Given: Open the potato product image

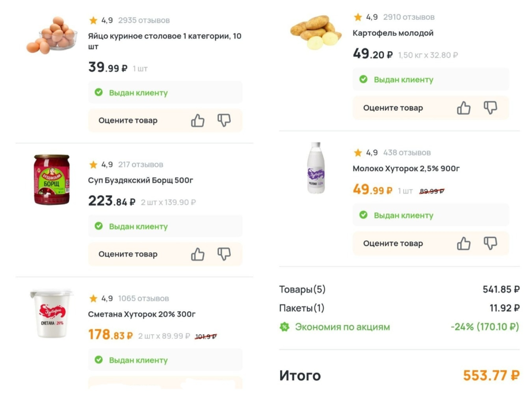Looking at the screenshot, I should 315,32.
